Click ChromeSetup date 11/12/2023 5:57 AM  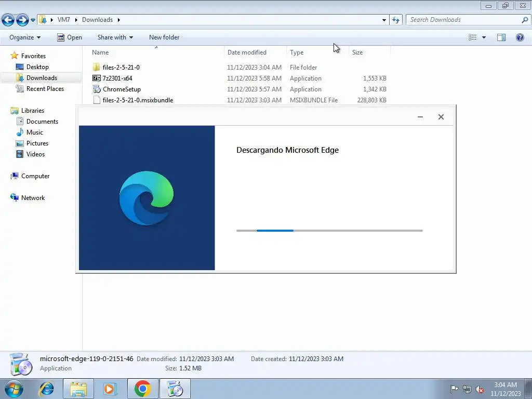tap(254, 89)
